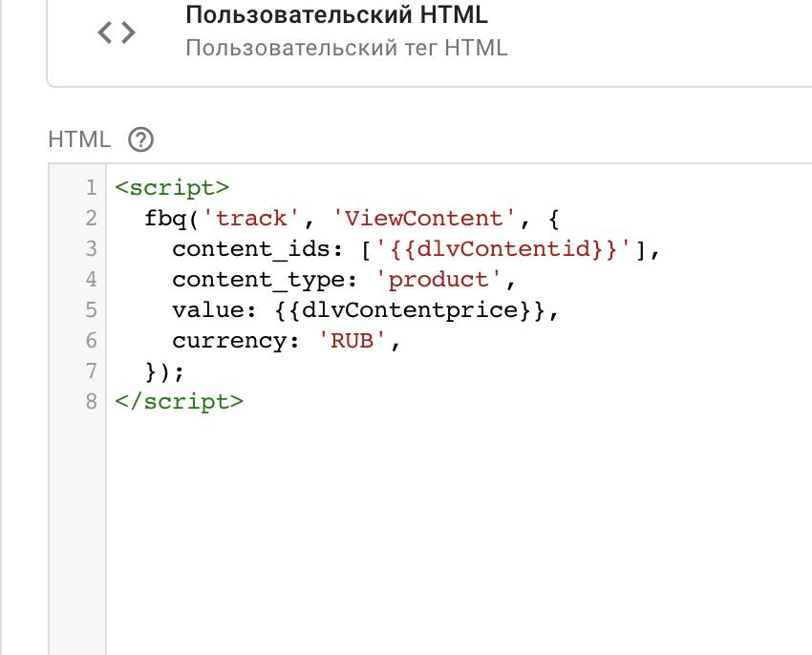
Task: Click line number 8 in the gutter
Action: coord(91,402)
